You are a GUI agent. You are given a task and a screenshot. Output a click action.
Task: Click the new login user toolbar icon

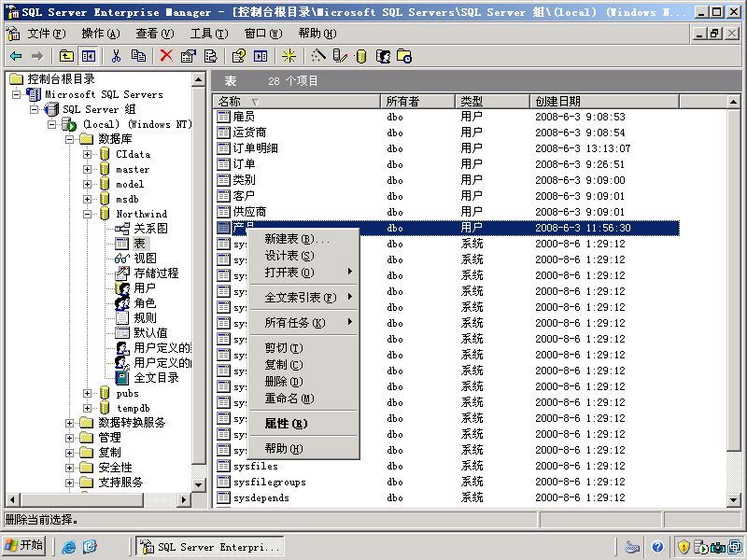(383, 56)
